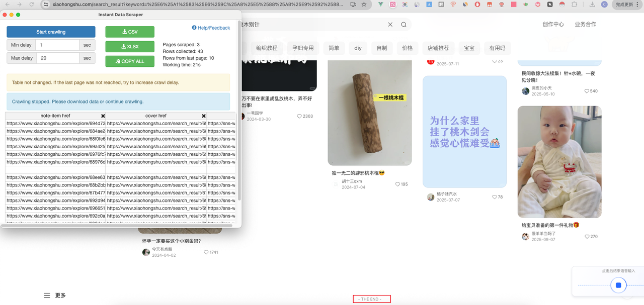Open the peach wood stick photo post
The width and height of the screenshot is (644, 305).
pyautogui.click(x=370, y=113)
